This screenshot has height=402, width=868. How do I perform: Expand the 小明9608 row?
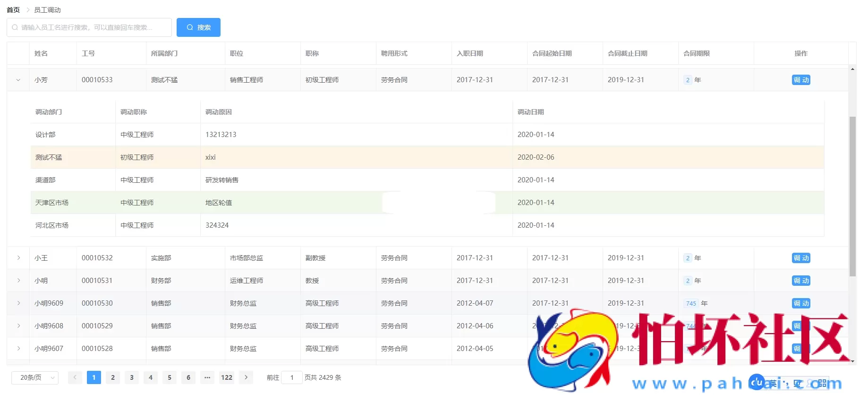tap(18, 326)
